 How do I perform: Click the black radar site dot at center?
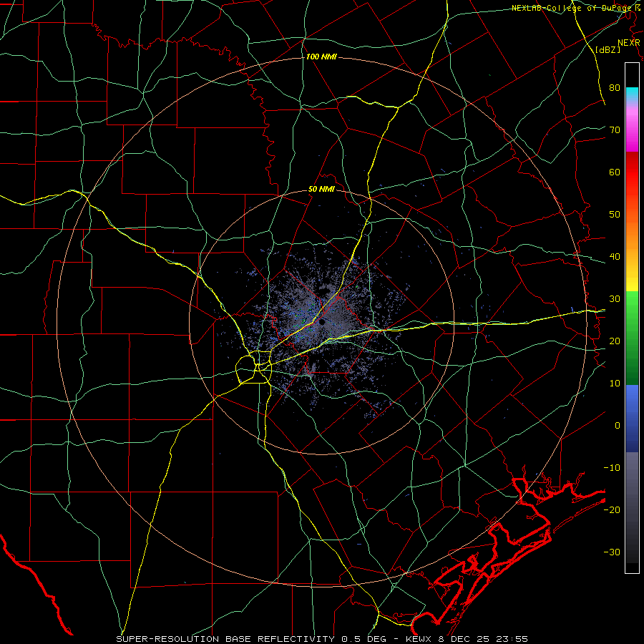coord(322,323)
